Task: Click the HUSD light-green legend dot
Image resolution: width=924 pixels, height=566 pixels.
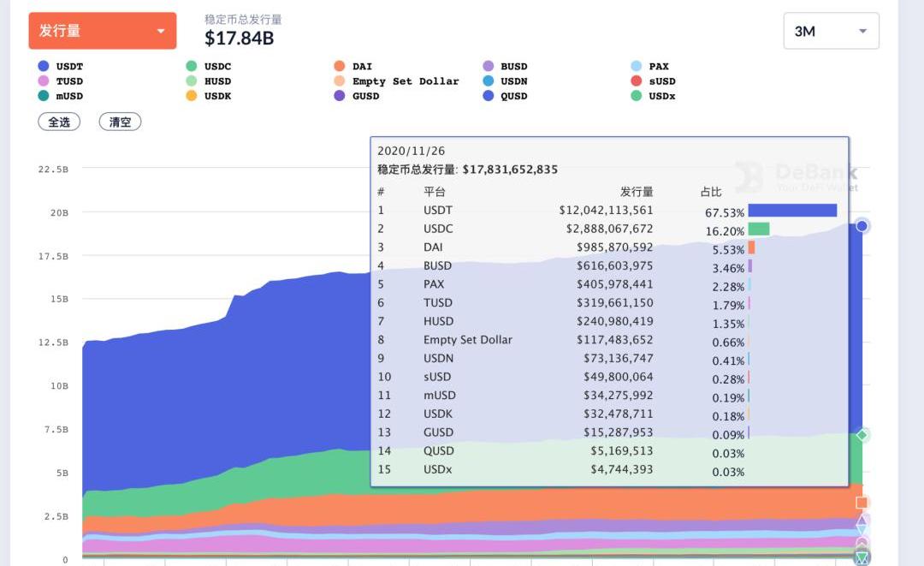Action: pos(192,80)
